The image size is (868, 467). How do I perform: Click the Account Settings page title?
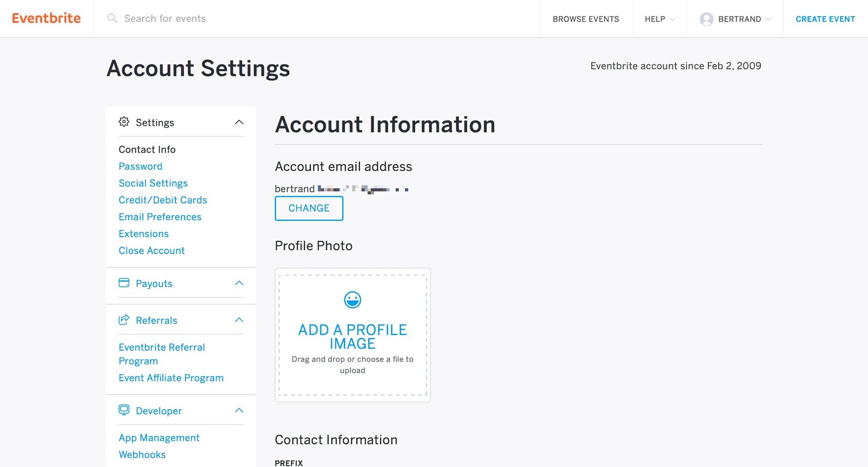(198, 68)
